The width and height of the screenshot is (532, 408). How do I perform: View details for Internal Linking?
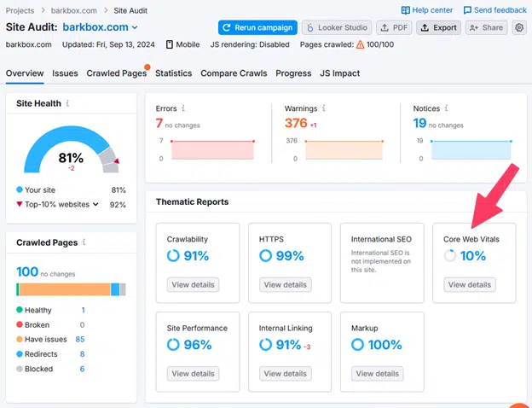(x=286, y=374)
